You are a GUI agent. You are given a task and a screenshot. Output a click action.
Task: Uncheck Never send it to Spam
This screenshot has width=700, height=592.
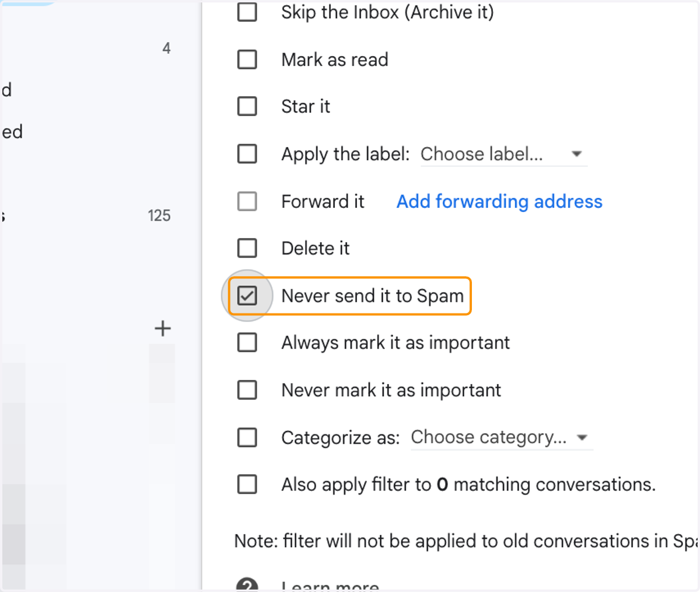(x=247, y=295)
